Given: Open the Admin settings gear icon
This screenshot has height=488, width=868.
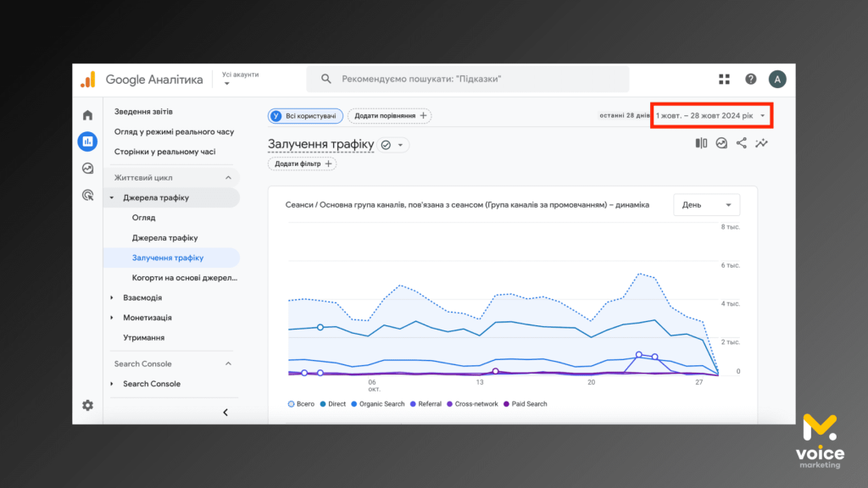Looking at the screenshot, I should click(x=87, y=405).
